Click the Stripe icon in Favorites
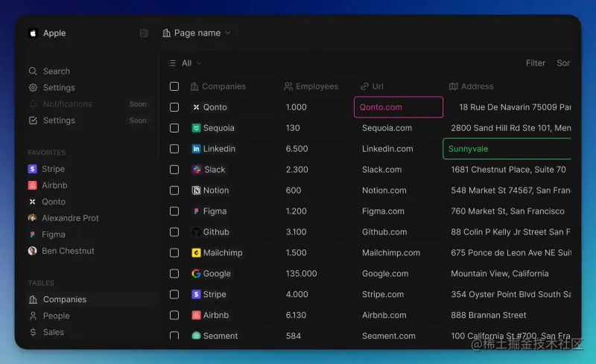The width and height of the screenshot is (596, 364). coord(33,169)
